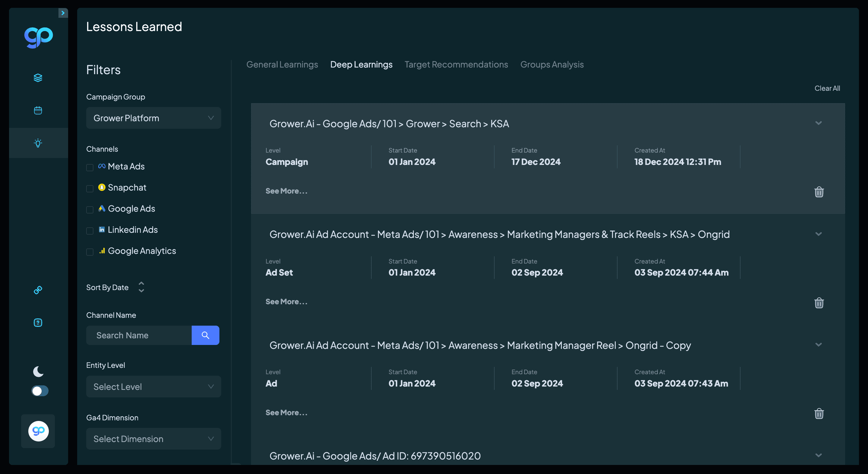Open the layers stack sidebar icon

38,78
